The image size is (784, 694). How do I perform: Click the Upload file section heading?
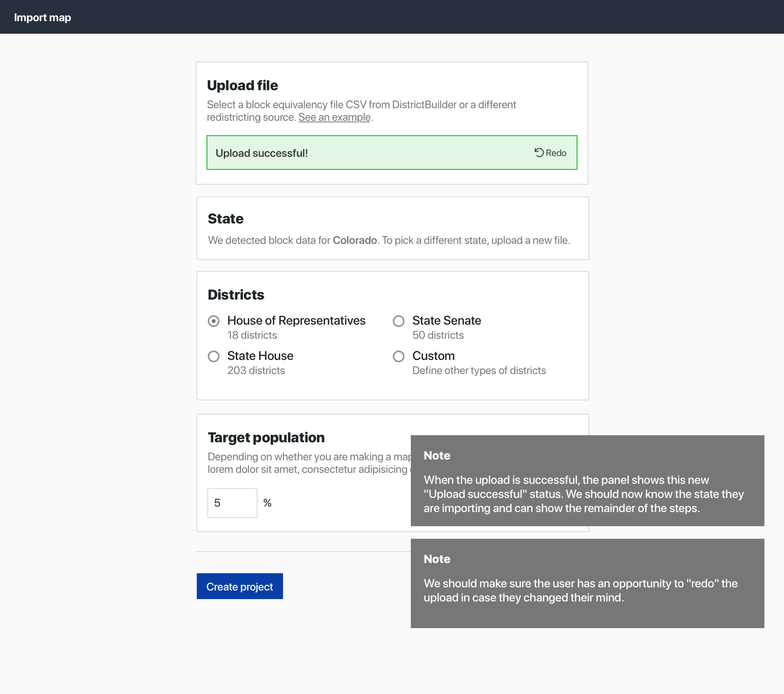[x=242, y=85]
